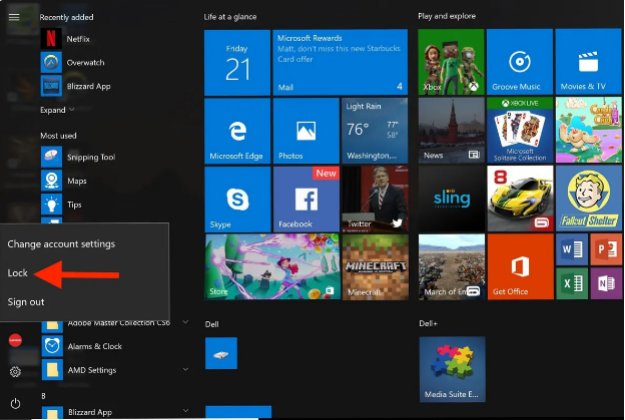Click the Most used heading
Viewport: 625px width, 420px height.
(58, 135)
